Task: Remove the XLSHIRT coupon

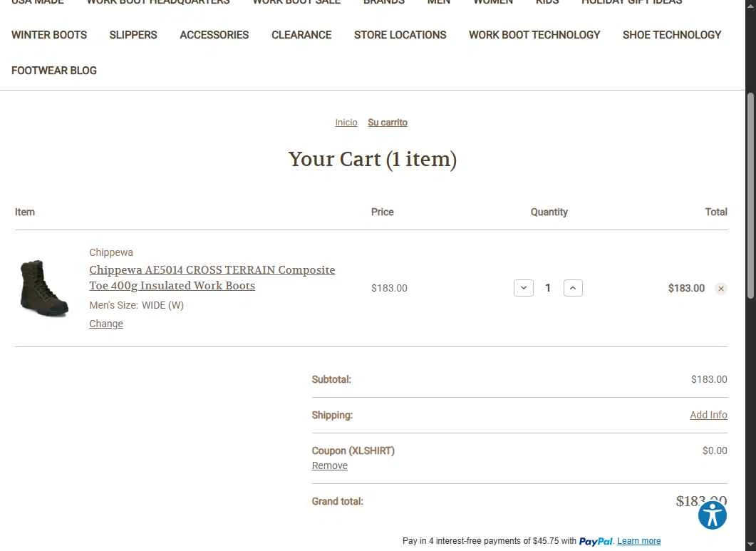Action: pyautogui.click(x=330, y=465)
